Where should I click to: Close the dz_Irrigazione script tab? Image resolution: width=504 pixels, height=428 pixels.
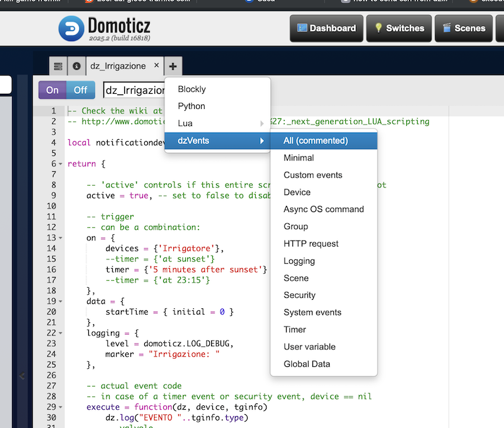click(156, 65)
